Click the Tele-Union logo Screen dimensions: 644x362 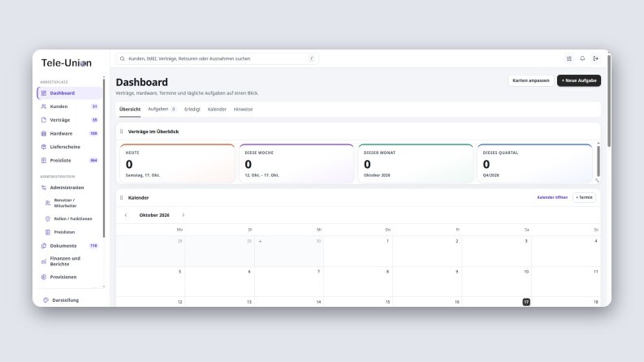coord(67,62)
